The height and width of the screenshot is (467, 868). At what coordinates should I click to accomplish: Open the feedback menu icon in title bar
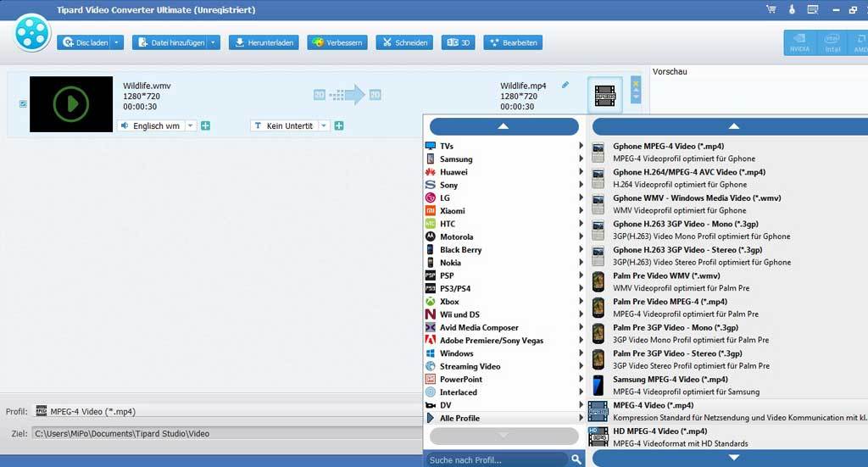(813, 9)
